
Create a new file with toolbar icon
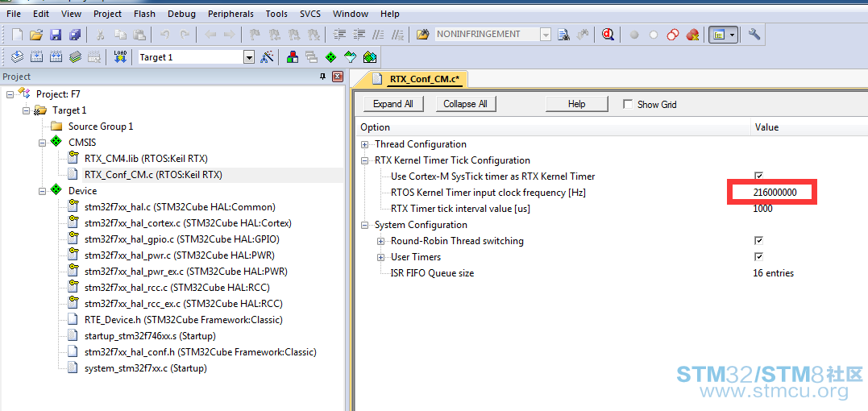(17, 35)
